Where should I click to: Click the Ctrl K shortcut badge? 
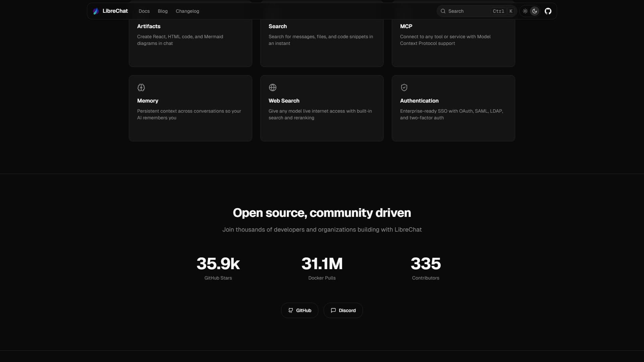(502, 11)
